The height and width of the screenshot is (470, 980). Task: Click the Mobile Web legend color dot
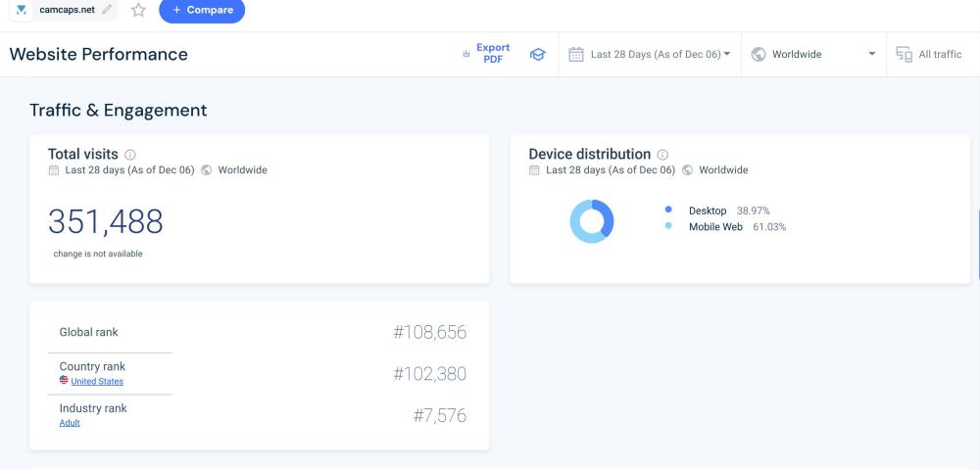click(x=668, y=226)
